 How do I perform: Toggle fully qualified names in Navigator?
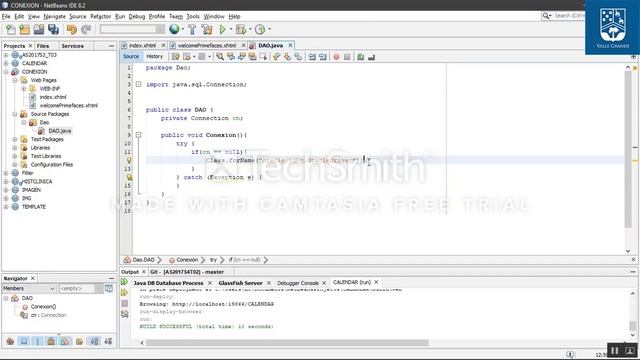(79, 341)
